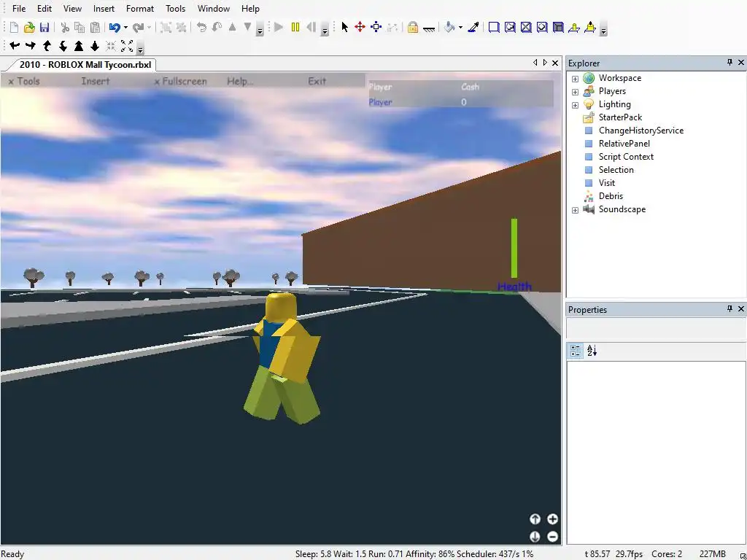Click the Cut scissors icon
Screen dimensions: 747x560
(65, 28)
